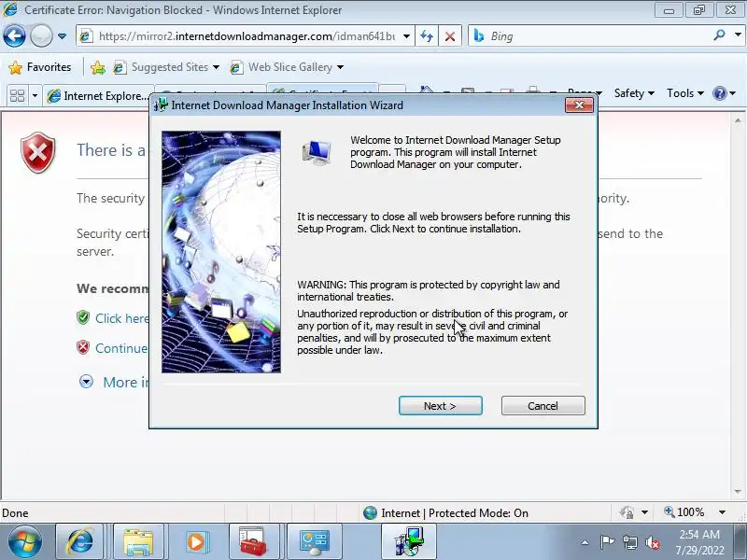The width and height of the screenshot is (747, 560).
Task: Click the Quick Tabs grid icon
Action: (x=17, y=96)
